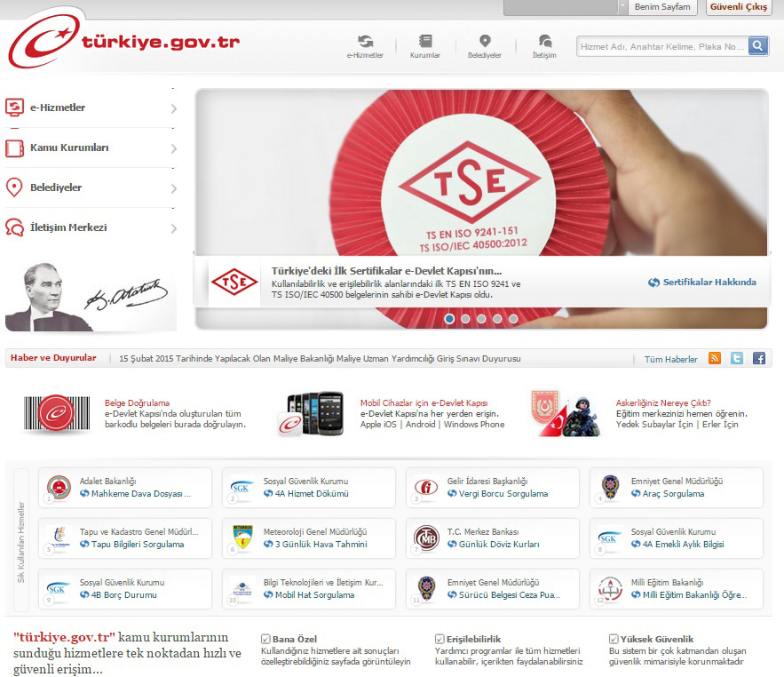Screen dimensions: 784x677
Task: Click the Güvenli Çıkış button
Action: (739, 7)
